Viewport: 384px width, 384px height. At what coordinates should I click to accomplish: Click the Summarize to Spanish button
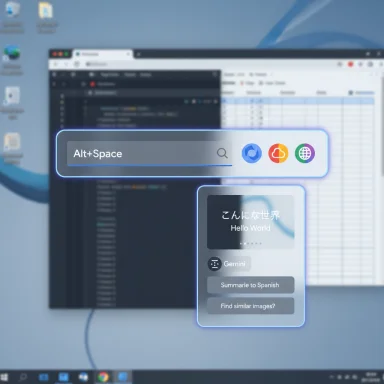(250, 285)
